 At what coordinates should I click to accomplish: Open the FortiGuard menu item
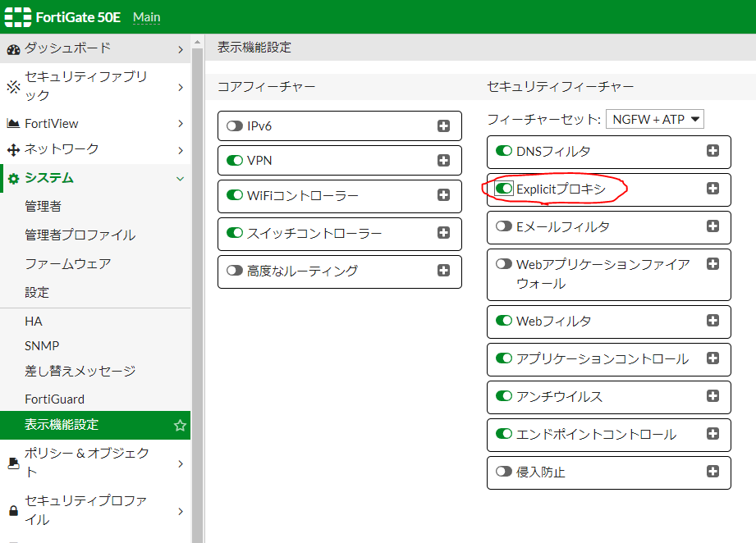tap(55, 399)
